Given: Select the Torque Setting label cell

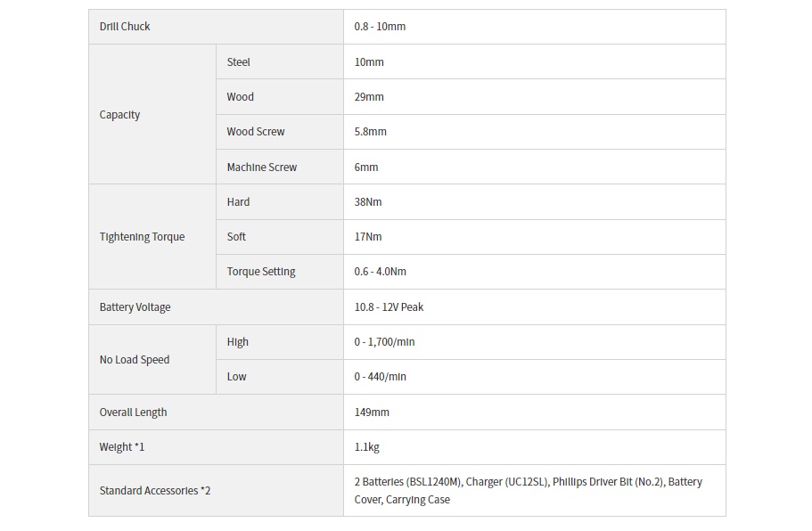Looking at the screenshot, I should click(x=280, y=272).
